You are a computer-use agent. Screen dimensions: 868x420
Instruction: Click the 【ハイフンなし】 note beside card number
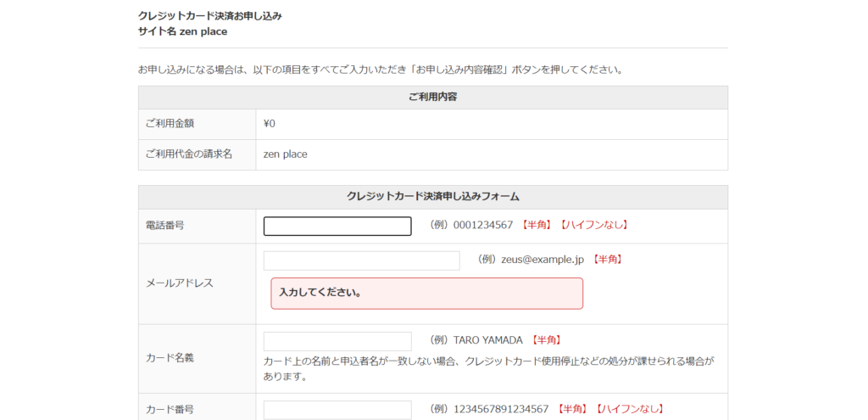(x=628, y=409)
